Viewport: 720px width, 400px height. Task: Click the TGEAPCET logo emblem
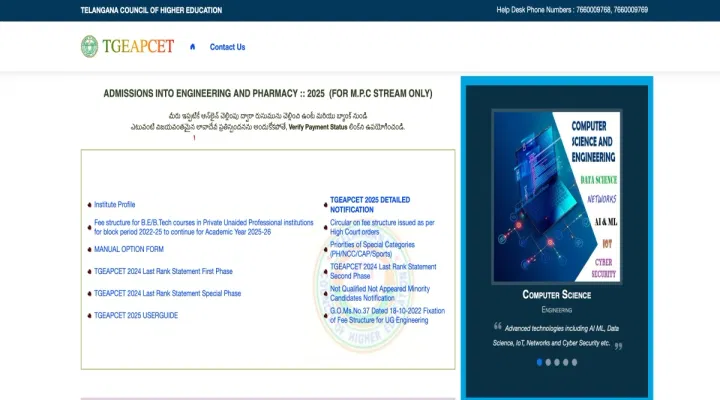[x=90, y=46]
